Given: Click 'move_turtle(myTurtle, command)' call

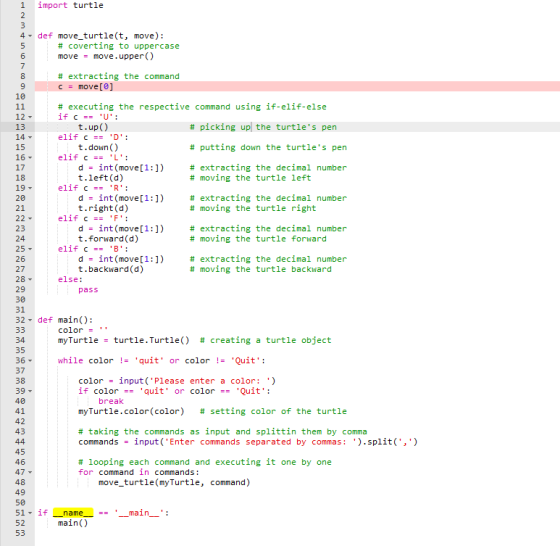Looking at the screenshot, I should coord(174,482).
